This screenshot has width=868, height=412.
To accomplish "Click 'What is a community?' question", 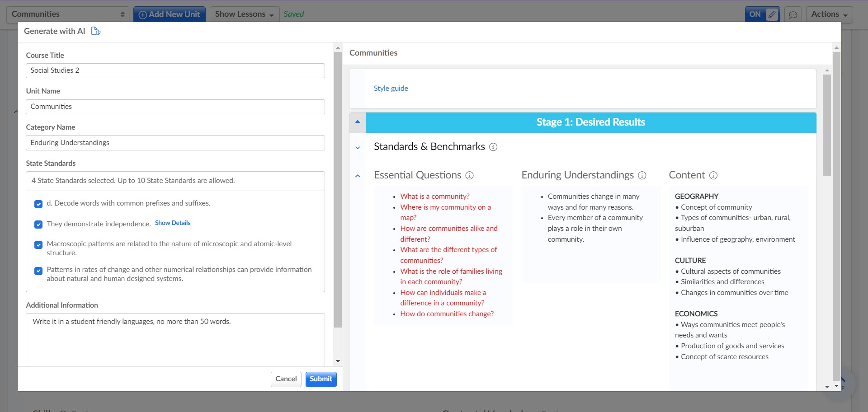I will tap(435, 197).
